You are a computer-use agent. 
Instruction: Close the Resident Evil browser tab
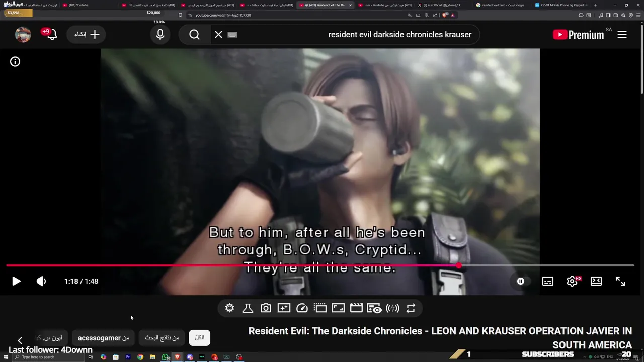point(350,5)
